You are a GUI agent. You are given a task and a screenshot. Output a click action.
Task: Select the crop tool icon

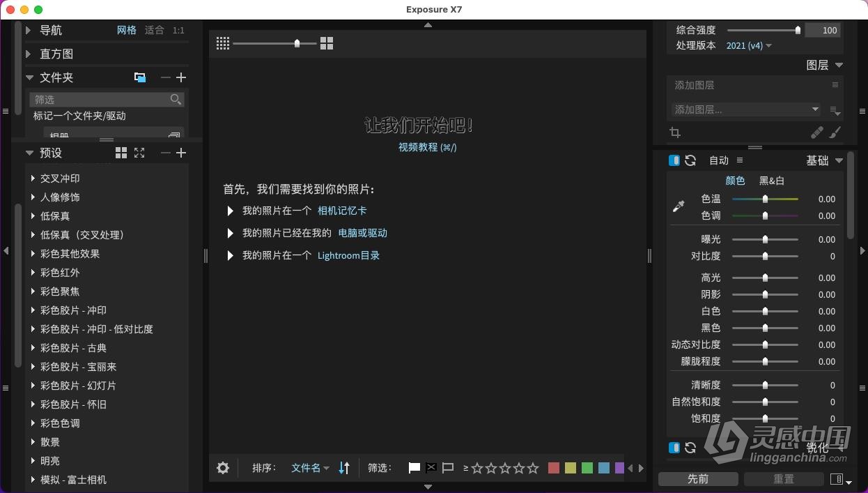coord(674,132)
